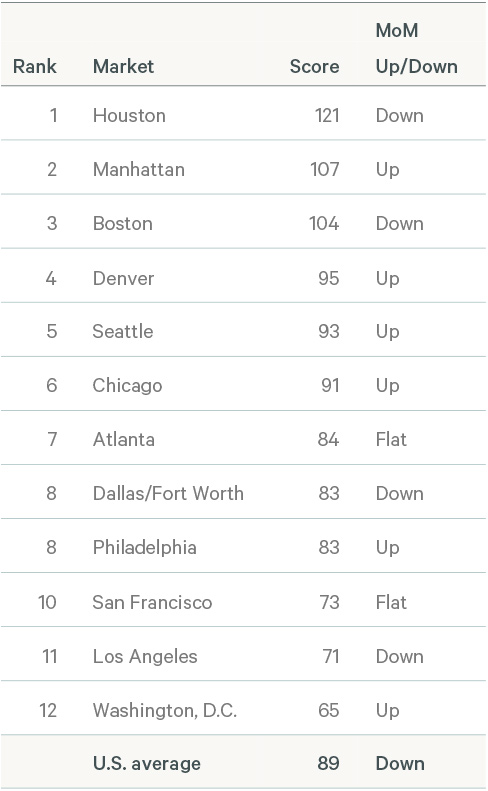Click Boston's score of 104
The height and width of the screenshot is (791, 488).
(x=324, y=223)
